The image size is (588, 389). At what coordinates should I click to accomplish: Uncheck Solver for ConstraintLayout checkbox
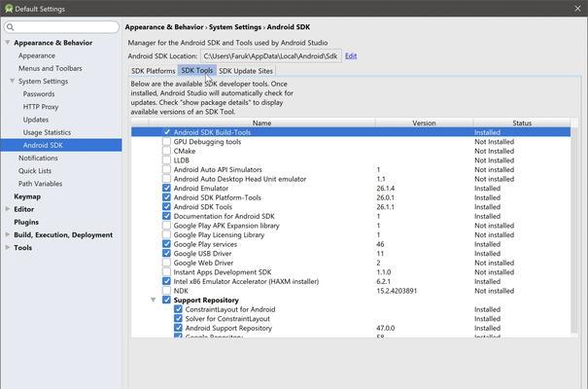(x=178, y=318)
